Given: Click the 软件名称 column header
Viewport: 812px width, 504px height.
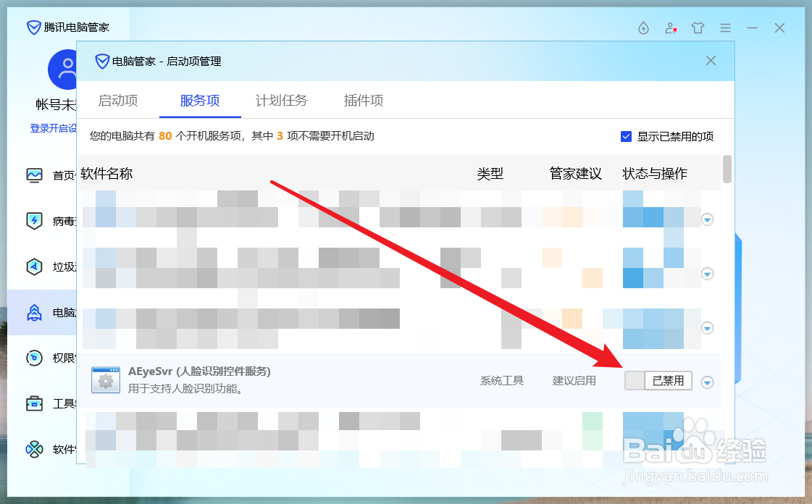Looking at the screenshot, I should pos(106,174).
